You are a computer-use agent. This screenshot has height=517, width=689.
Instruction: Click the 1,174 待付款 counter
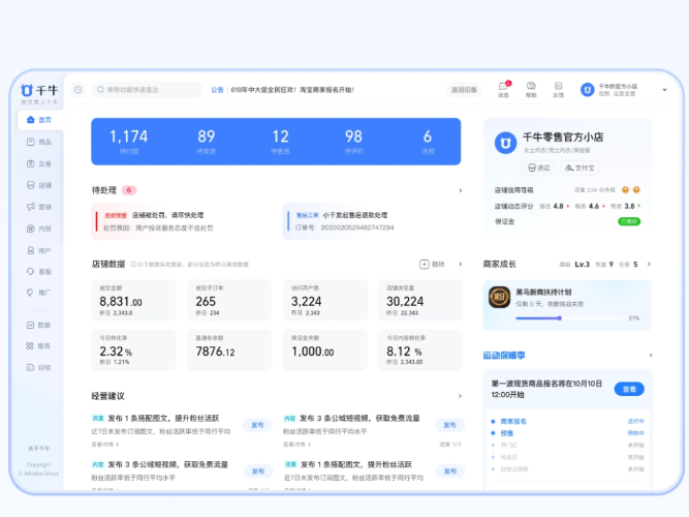129,141
